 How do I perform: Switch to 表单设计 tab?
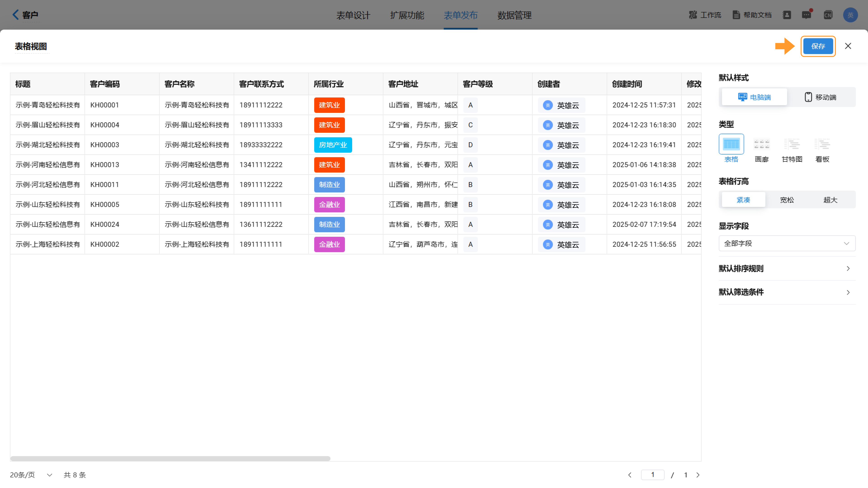coord(353,15)
